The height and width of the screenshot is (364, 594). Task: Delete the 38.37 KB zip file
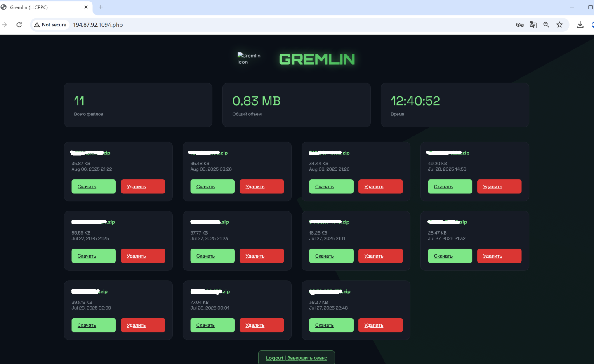381,325
